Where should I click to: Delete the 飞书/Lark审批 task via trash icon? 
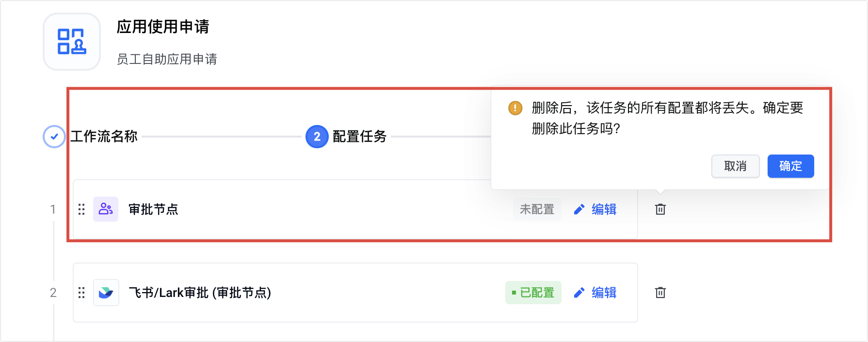pos(660,293)
